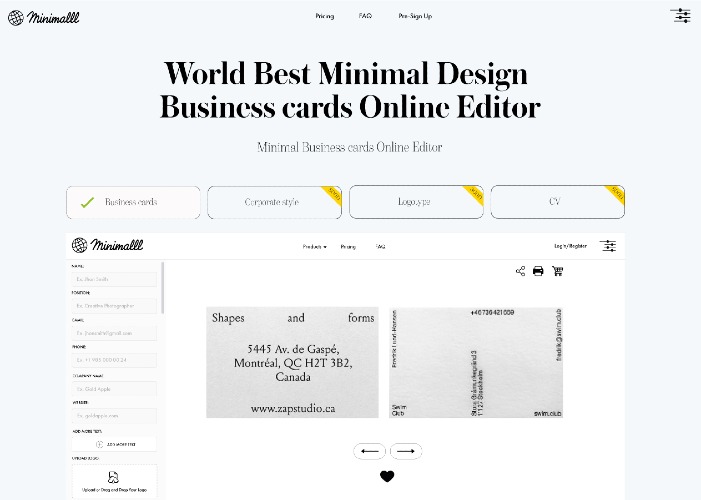Select the Shapes and forms card thumbnail
Screen dimensions: 701x500
click(292, 362)
